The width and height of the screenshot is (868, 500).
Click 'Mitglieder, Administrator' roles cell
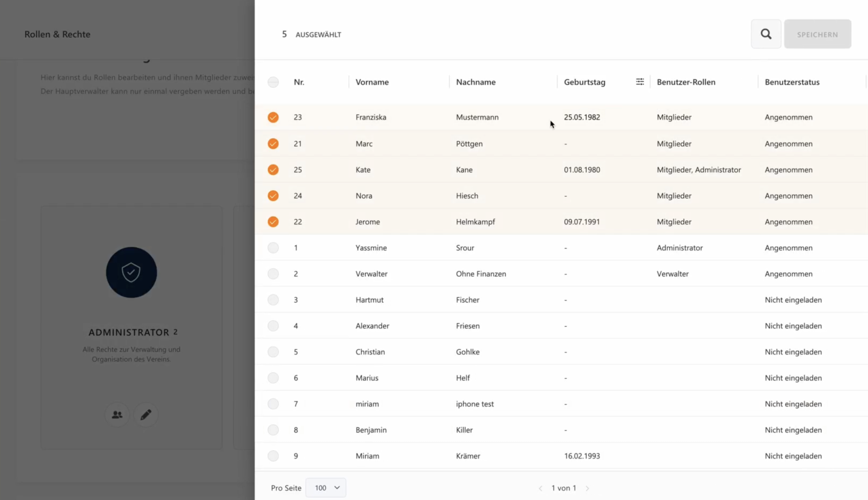pos(699,170)
